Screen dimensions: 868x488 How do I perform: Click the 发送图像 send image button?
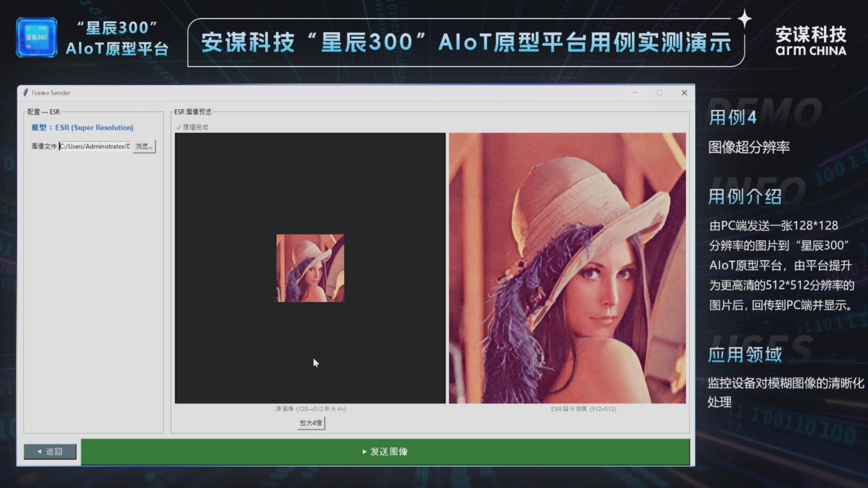click(x=385, y=451)
